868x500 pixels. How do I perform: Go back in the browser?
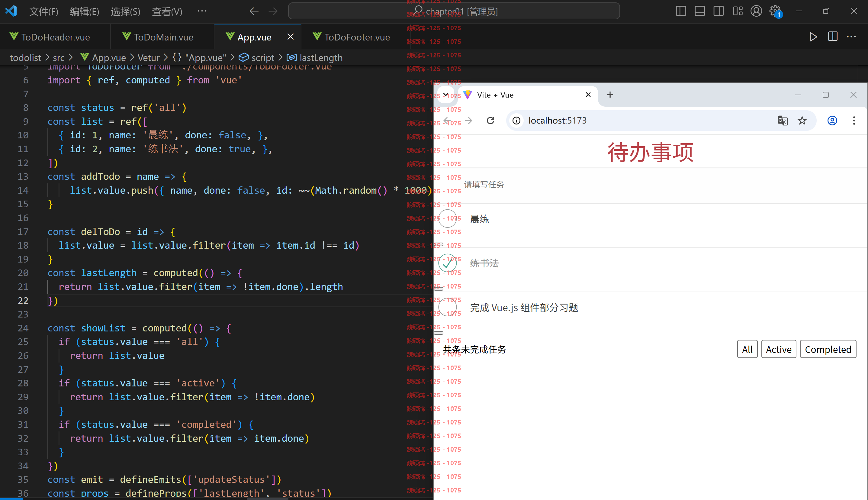pos(447,121)
